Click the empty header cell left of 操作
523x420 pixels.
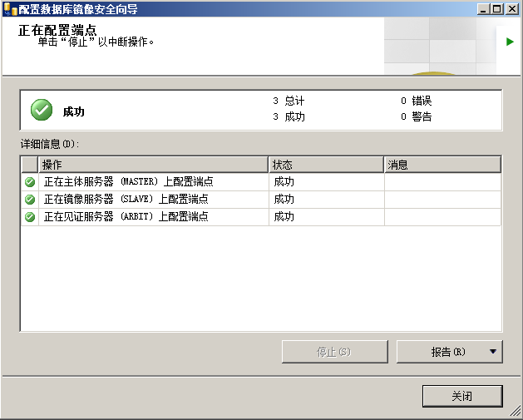point(30,165)
